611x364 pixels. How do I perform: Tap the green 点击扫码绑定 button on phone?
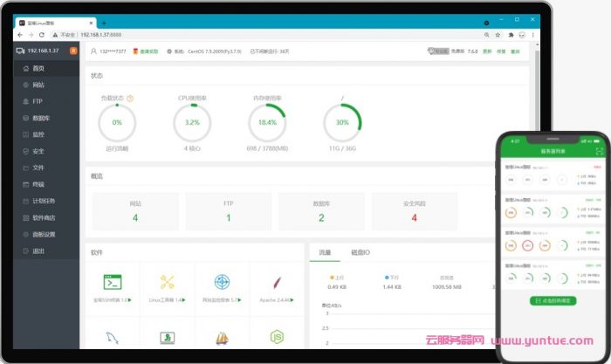553,300
